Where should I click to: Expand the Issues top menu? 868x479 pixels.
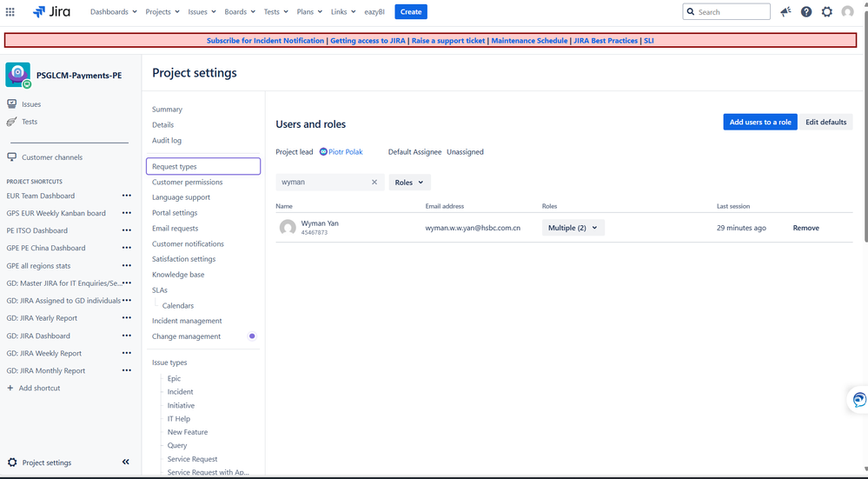tap(202, 11)
